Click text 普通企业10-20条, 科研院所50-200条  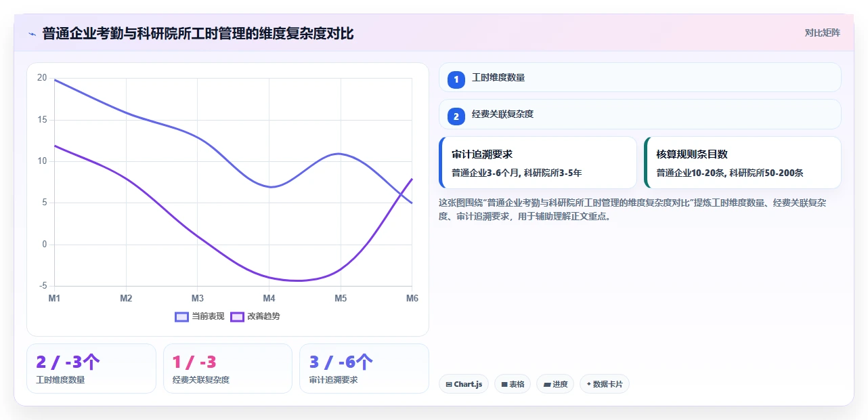coord(730,173)
